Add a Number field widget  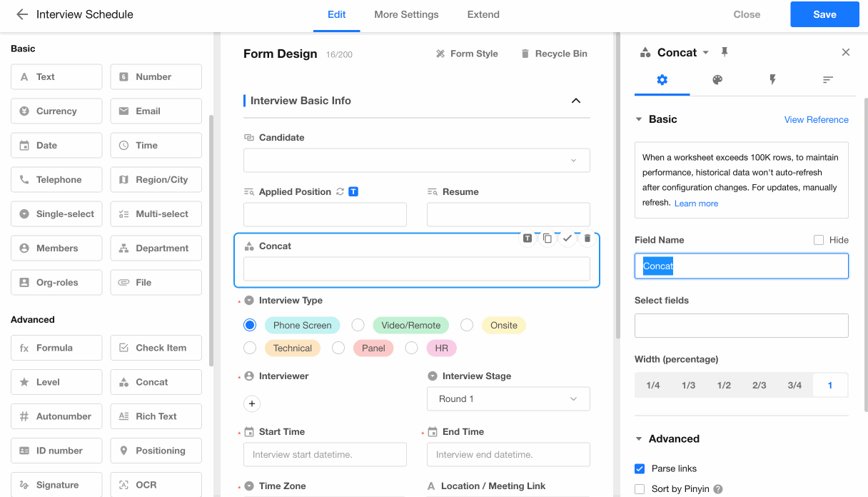click(156, 76)
